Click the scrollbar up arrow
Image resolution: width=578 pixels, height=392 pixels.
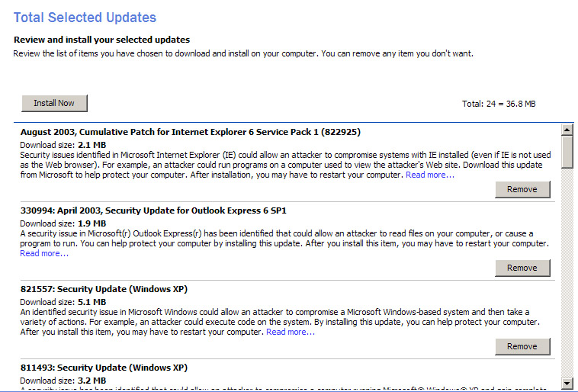click(x=567, y=131)
